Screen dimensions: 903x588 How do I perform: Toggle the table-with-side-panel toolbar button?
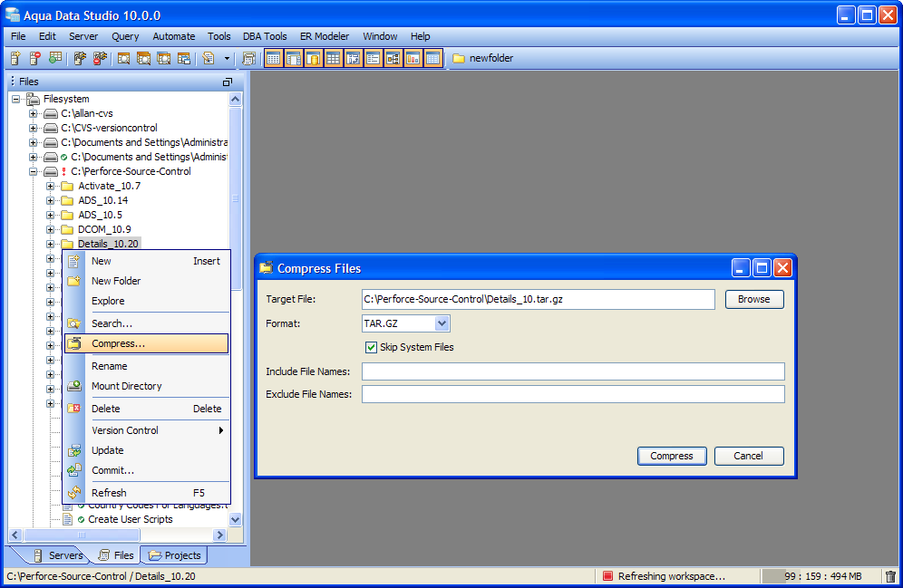coord(294,58)
